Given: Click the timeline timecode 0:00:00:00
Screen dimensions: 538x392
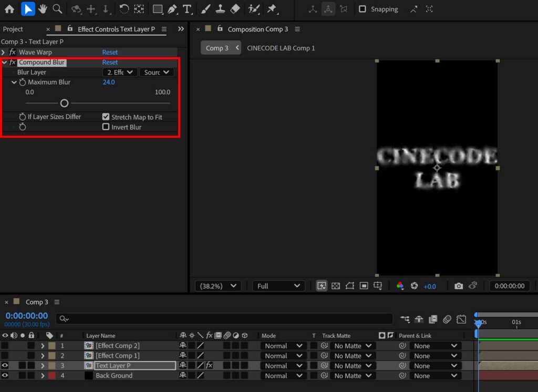Looking at the screenshot, I should (x=26, y=315).
